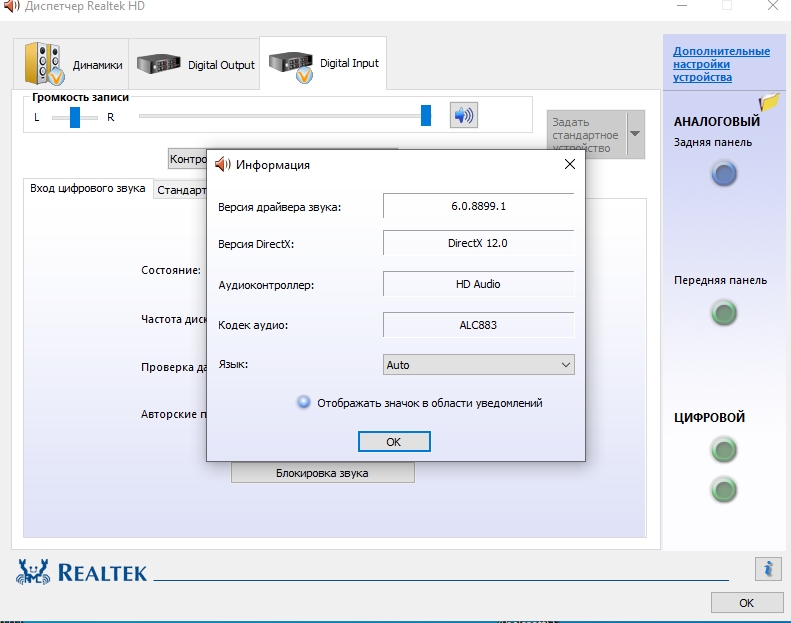The width and height of the screenshot is (791, 623).
Task: Switch to the Динамики tab
Action: click(x=71, y=64)
